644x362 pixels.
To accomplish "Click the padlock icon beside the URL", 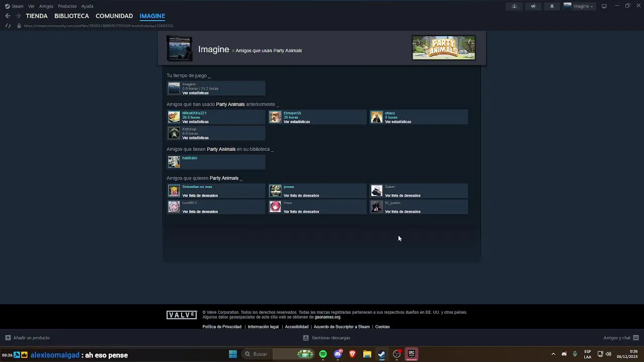I will click(19, 26).
